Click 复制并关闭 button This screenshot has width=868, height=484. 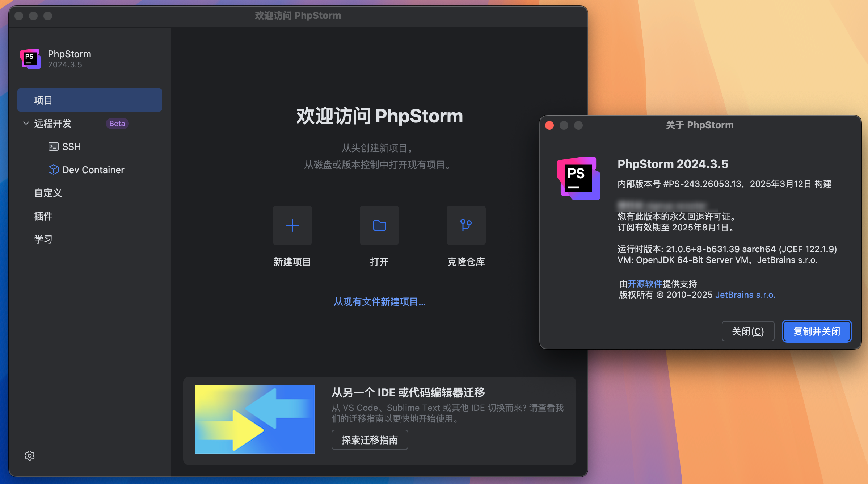817,331
